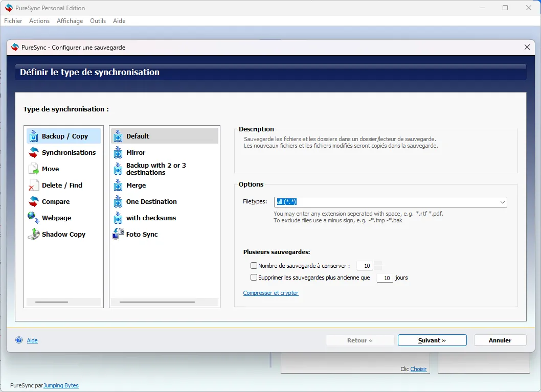Viewport: 541px width, 392px height.
Task: Click the Compare icon
Action: [33, 201]
